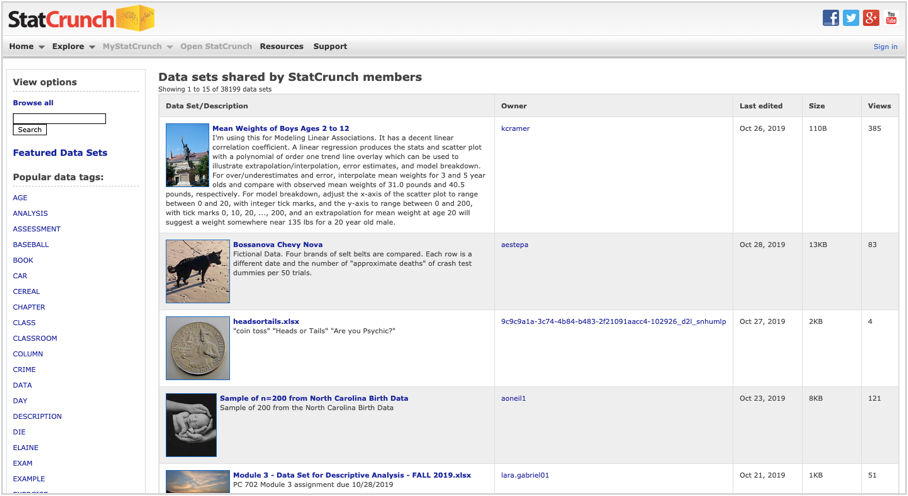
Task: Open owner kcramer's profile link
Action: 515,129
